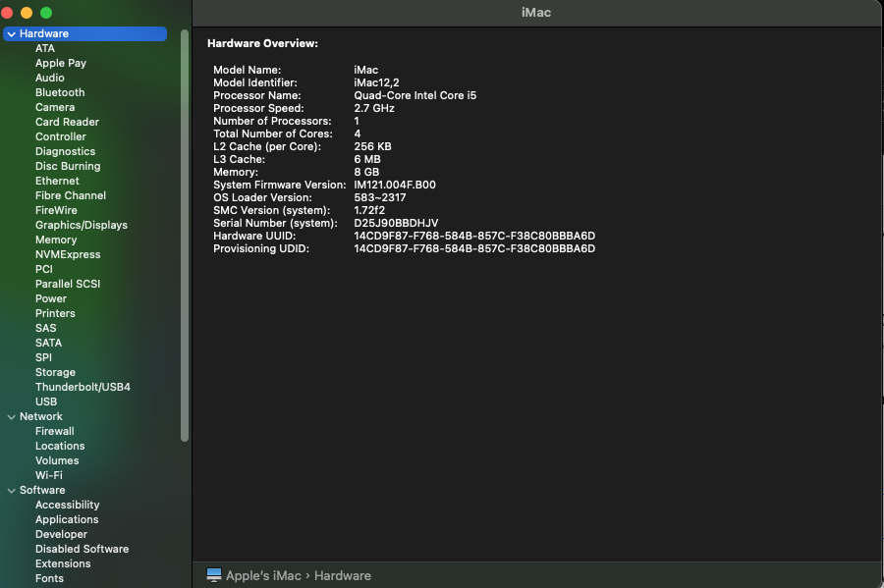This screenshot has width=884, height=588.
Task: Click the serial number D25J90BBDHJV
Action: (x=396, y=223)
